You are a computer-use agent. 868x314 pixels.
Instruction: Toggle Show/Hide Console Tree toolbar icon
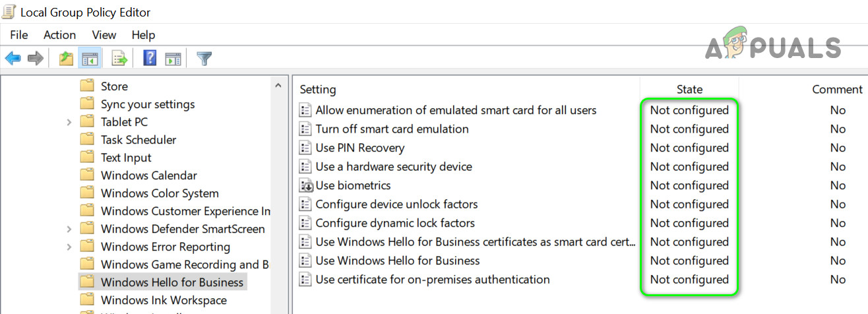coord(88,59)
